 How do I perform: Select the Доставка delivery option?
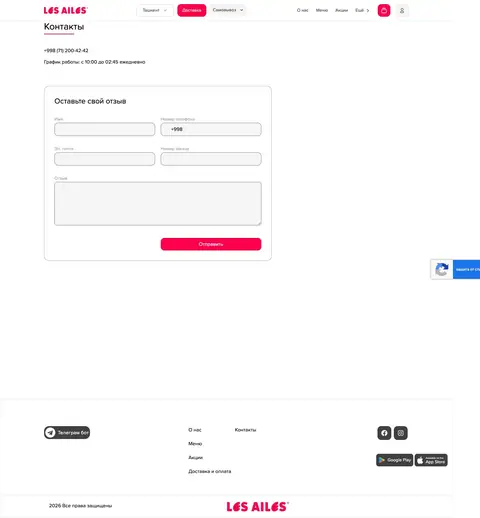[192, 10]
